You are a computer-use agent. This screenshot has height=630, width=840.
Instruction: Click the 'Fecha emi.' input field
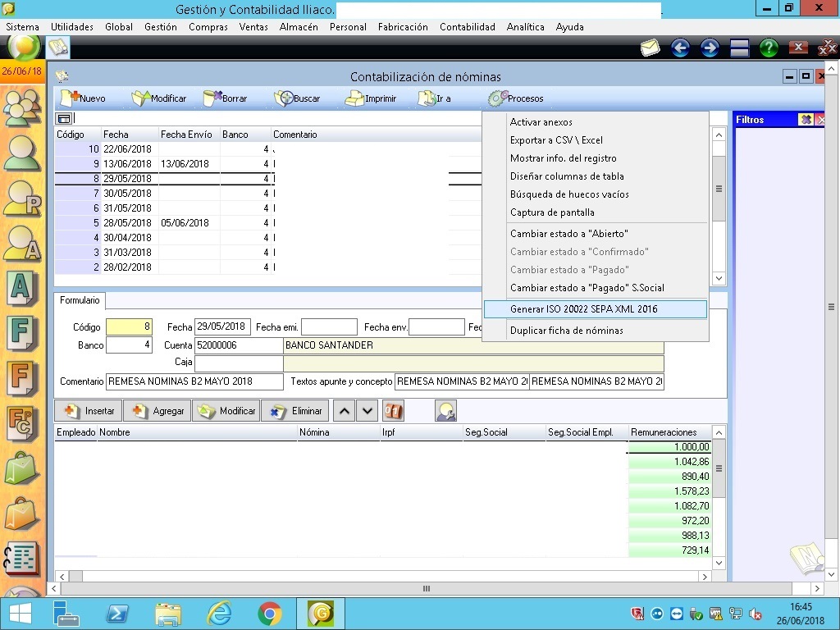pos(329,326)
